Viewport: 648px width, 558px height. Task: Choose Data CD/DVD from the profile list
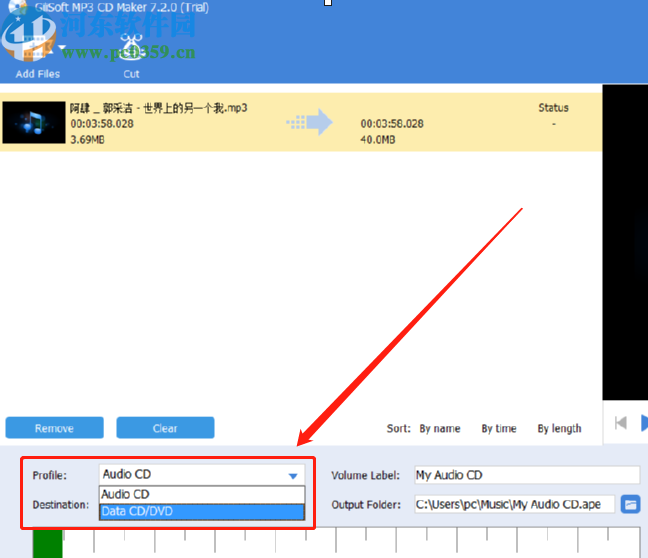pos(202,512)
